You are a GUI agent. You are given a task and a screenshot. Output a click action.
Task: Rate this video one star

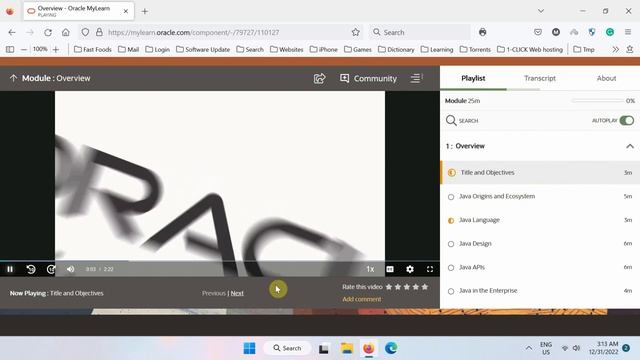[389, 287]
